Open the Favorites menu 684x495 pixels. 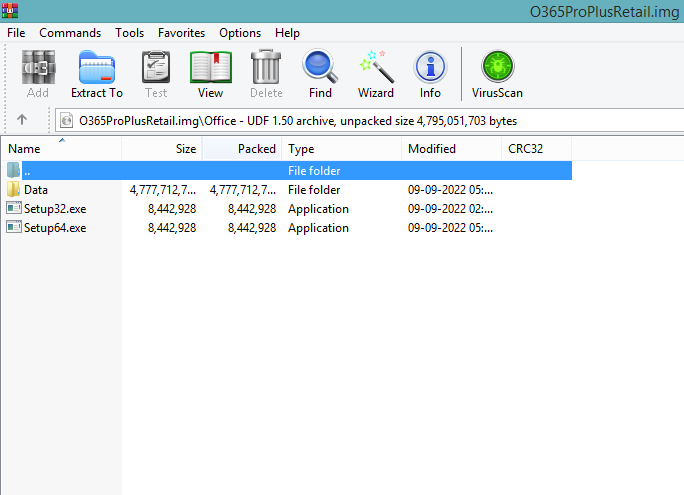(x=181, y=33)
